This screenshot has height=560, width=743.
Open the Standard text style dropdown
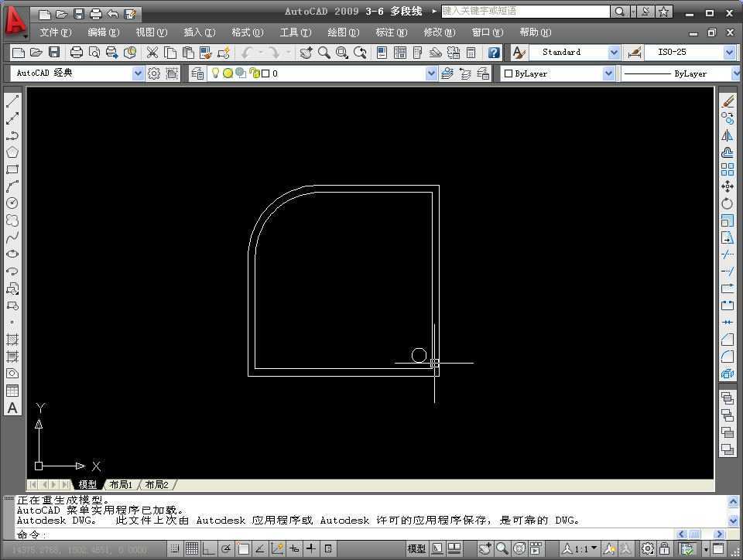pyautogui.click(x=614, y=52)
